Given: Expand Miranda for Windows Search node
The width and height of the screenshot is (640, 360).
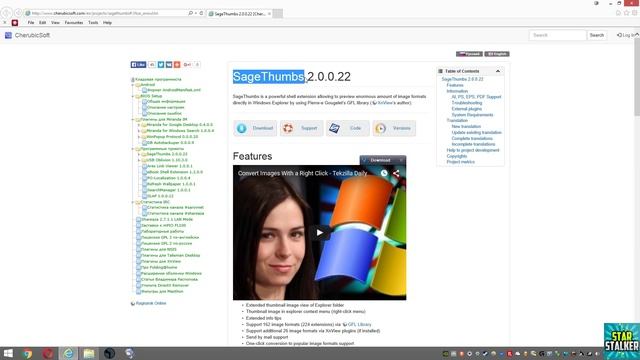Looking at the screenshot, I should coord(139,131).
